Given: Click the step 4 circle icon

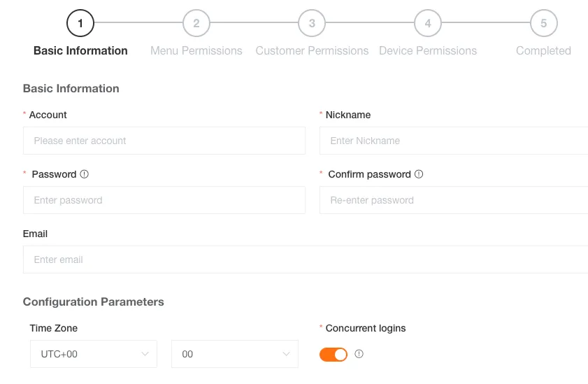Looking at the screenshot, I should point(428,23).
